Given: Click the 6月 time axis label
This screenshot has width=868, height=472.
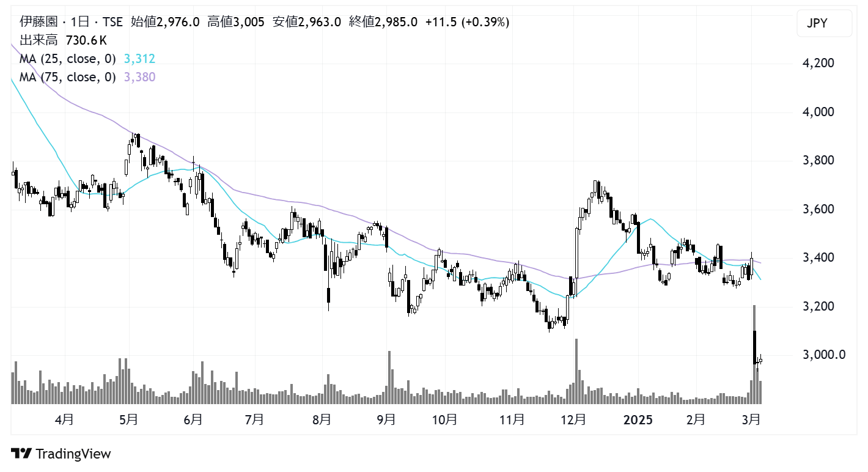Looking at the screenshot, I should pyautogui.click(x=193, y=420).
